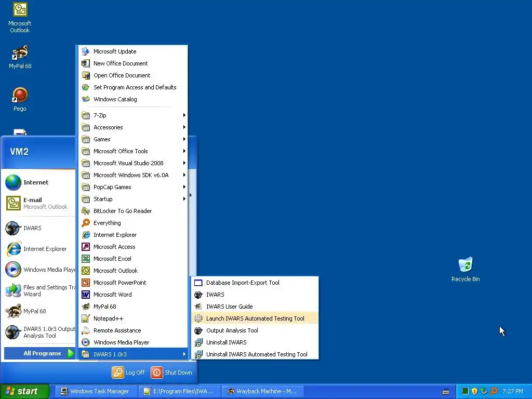This screenshot has width=532, height=399.
Task: Open Set Program Access and Defaults
Action: coord(134,87)
